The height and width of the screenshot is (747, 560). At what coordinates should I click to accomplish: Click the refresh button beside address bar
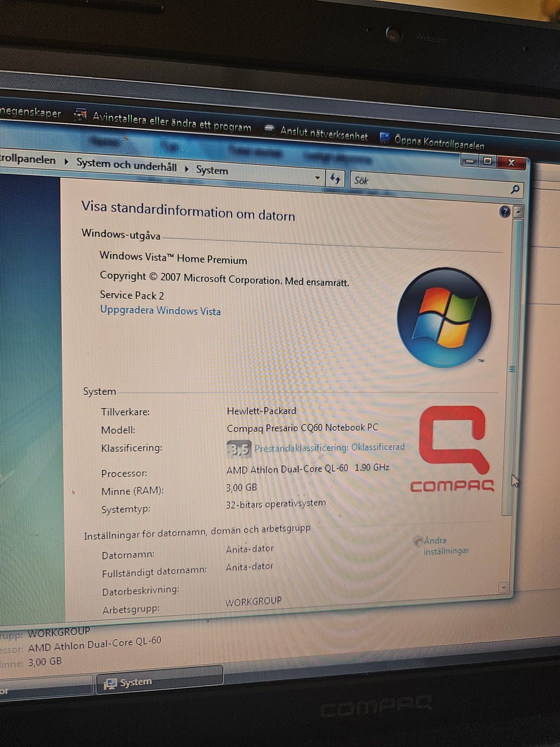point(335,179)
